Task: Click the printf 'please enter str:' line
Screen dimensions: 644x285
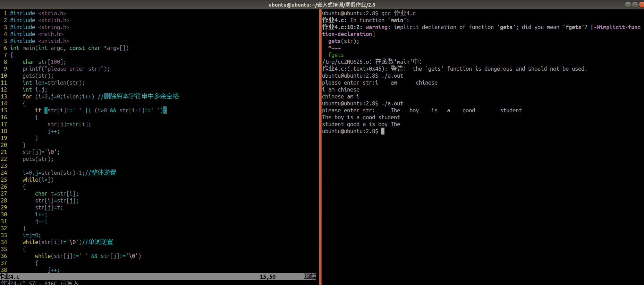Action: click(x=66, y=69)
